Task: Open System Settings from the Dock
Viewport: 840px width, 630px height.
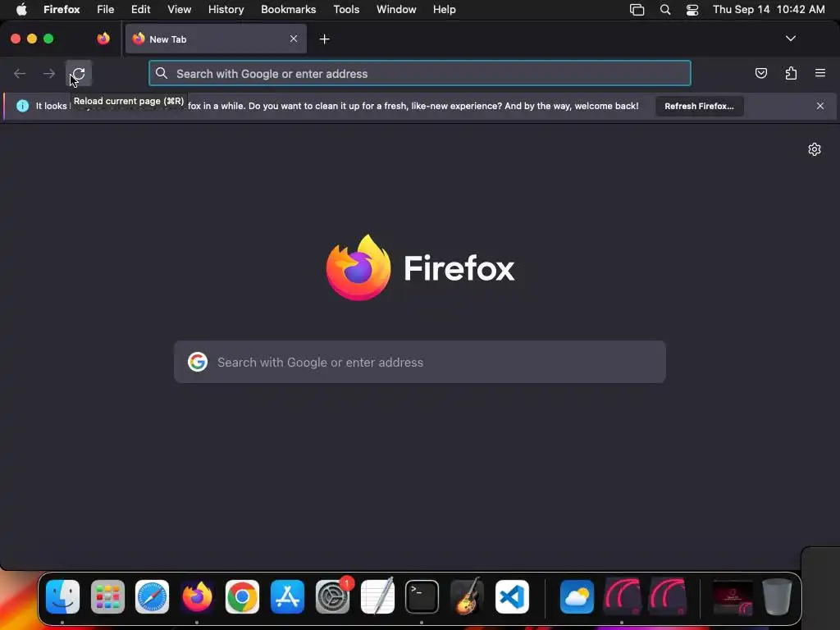Action: 333,596
